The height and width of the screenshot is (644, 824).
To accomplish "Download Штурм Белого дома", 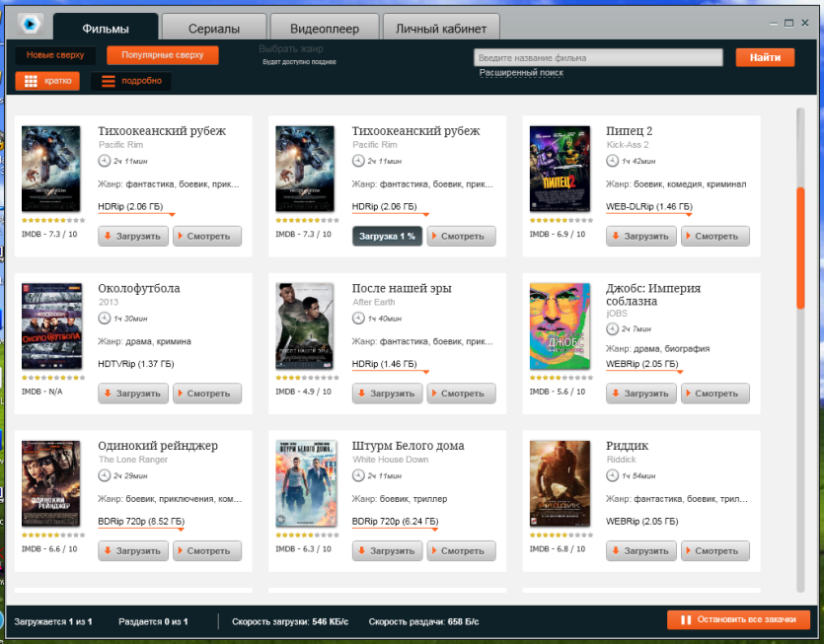I will click(x=387, y=550).
